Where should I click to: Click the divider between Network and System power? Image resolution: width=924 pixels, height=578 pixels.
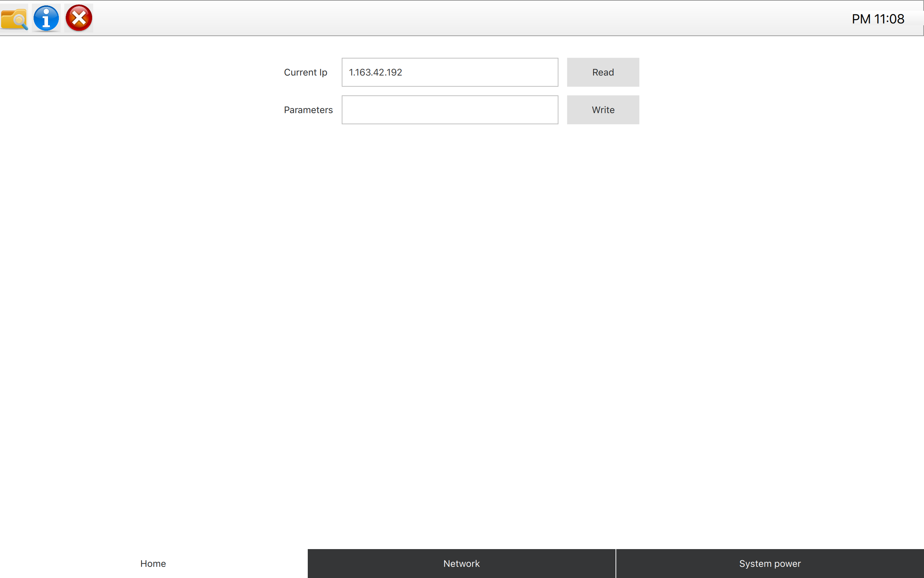616,563
